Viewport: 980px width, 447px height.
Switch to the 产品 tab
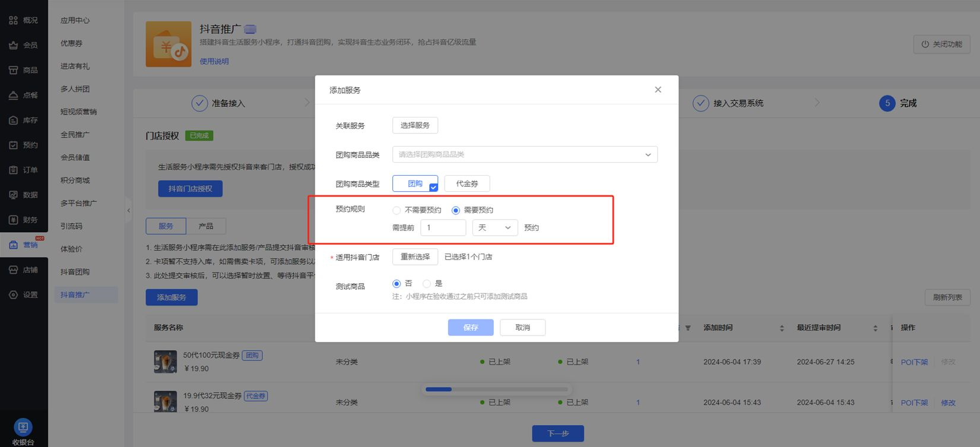click(206, 226)
